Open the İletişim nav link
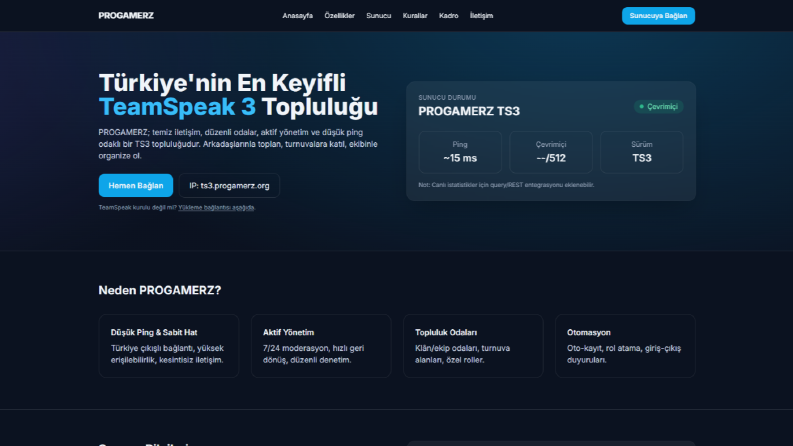 pos(481,16)
